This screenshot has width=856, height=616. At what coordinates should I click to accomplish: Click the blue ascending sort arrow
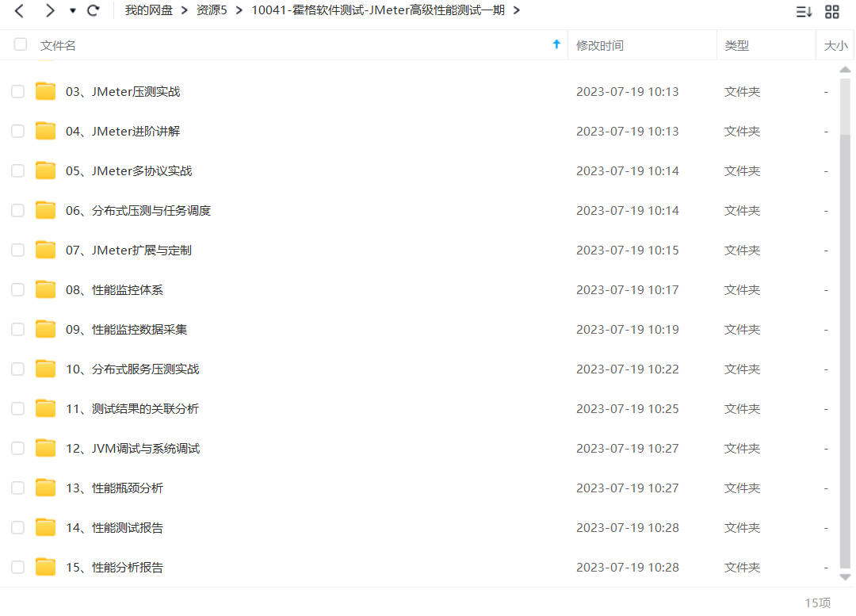tap(556, 44)
